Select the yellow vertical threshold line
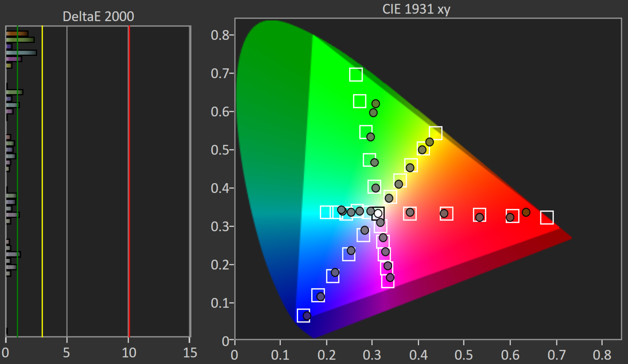The image size is (628, 364). [x=42, y=174]
